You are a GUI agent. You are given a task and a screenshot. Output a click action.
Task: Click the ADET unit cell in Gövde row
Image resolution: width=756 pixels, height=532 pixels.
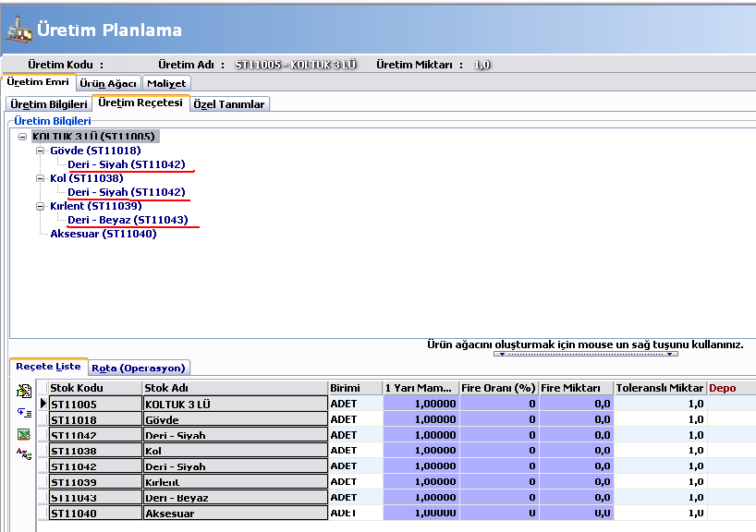click(x=356, y=419)
